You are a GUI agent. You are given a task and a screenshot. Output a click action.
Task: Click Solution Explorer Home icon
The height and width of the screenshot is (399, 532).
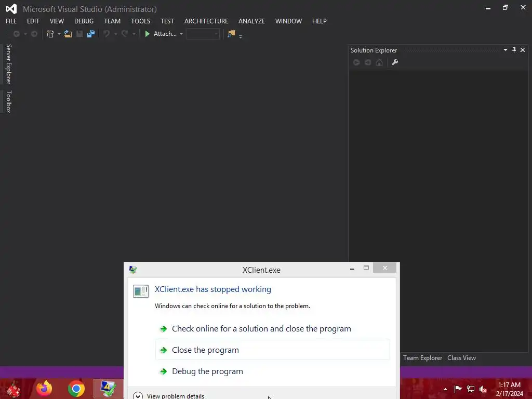coord(379,62)
